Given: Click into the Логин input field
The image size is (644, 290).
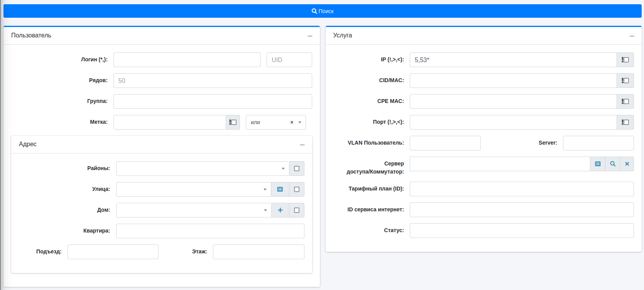Looking at the screenshot, I should point(187,60).
